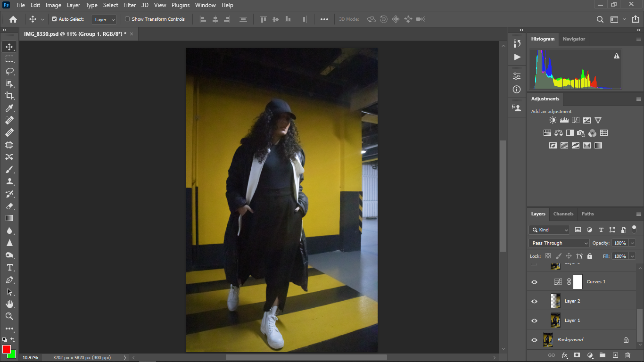
Task: Add a Color Balance adjustment
Action: (x=559, y=133)
